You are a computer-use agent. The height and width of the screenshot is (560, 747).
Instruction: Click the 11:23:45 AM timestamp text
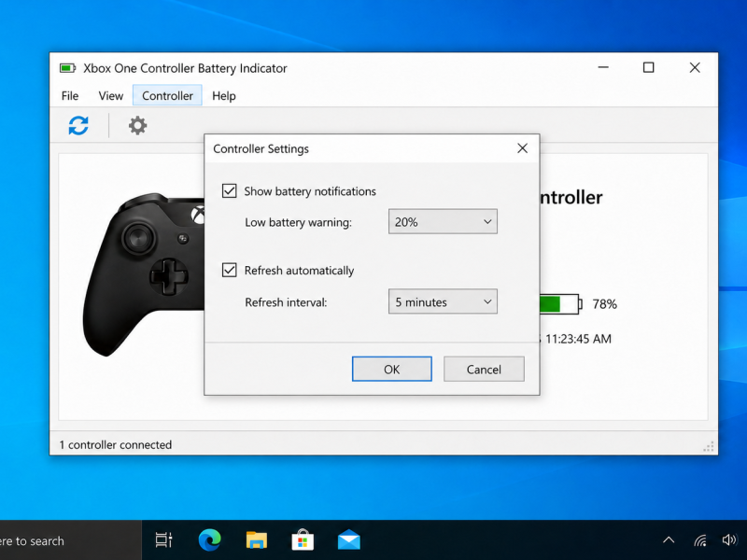pyautogui.click(x=578, y=339)
